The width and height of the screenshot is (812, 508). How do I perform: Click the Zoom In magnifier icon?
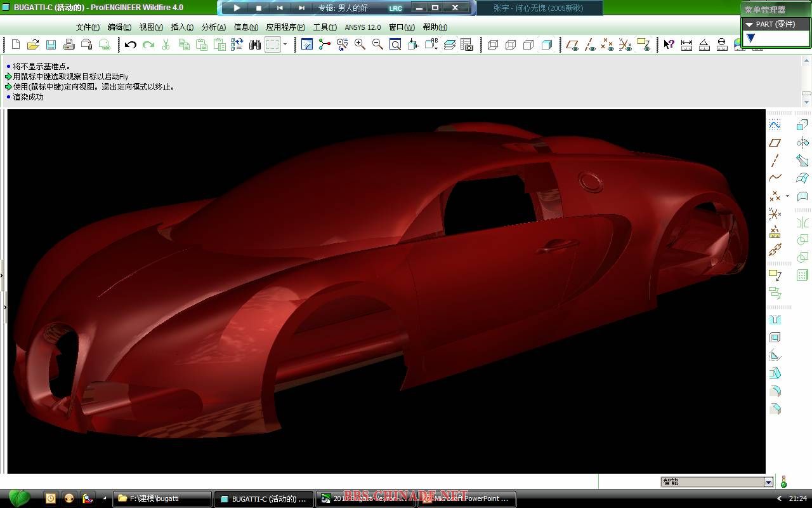click(360, 44)
